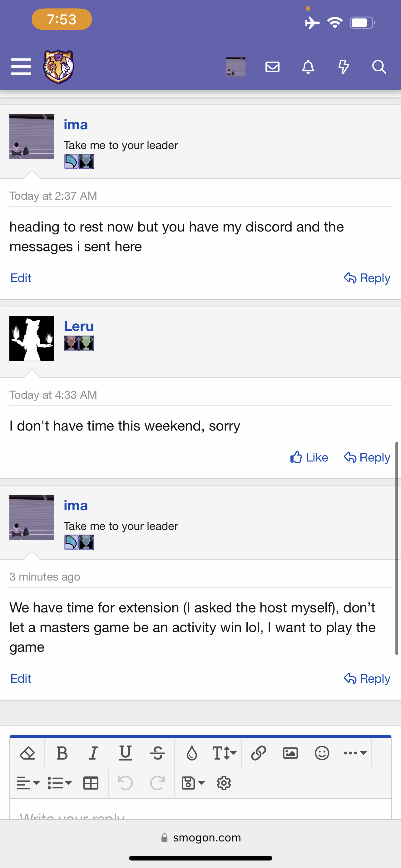401x868 pixels.
Task: Check the notifications bell icon
Action: (x=308, y=67)
